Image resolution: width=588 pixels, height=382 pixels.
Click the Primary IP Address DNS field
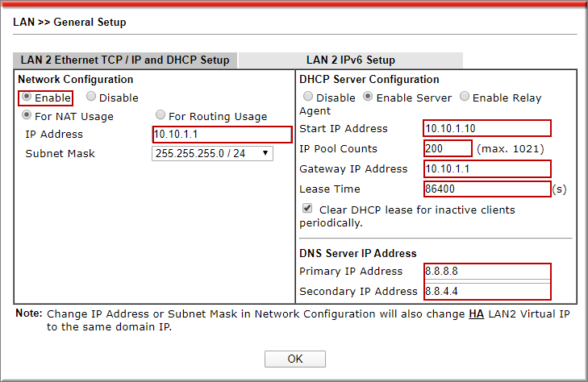(486, 272)
